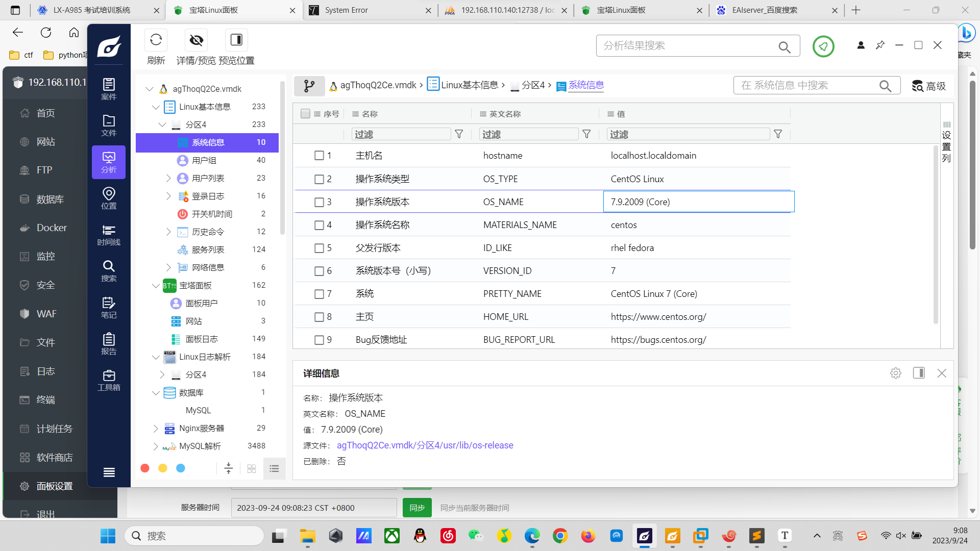Click filter funnel icon for 名称 column
Screen dimensions: 980x551
[x=459, y=134]
